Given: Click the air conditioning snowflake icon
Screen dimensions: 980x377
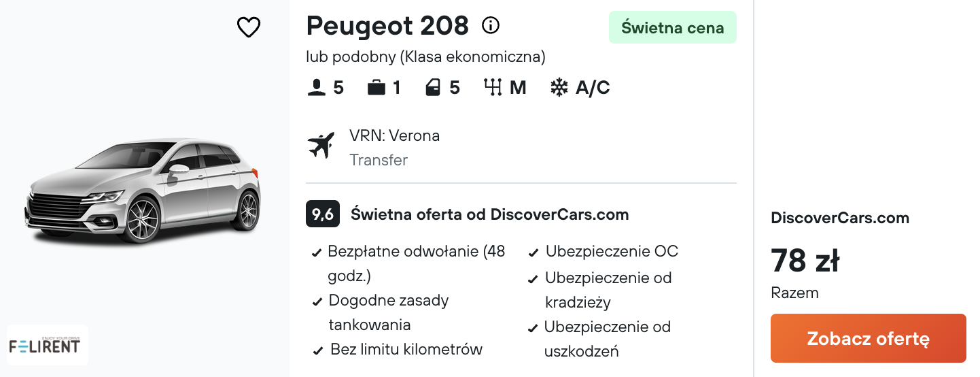Looking at the screenshot, I should tap(559, 88).
